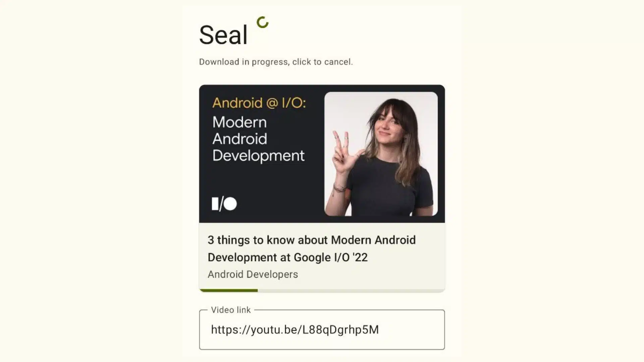Click 'Modern Android Development' text on the thumbnail
This screenshot has height=362, width=644.
(259, 139)
